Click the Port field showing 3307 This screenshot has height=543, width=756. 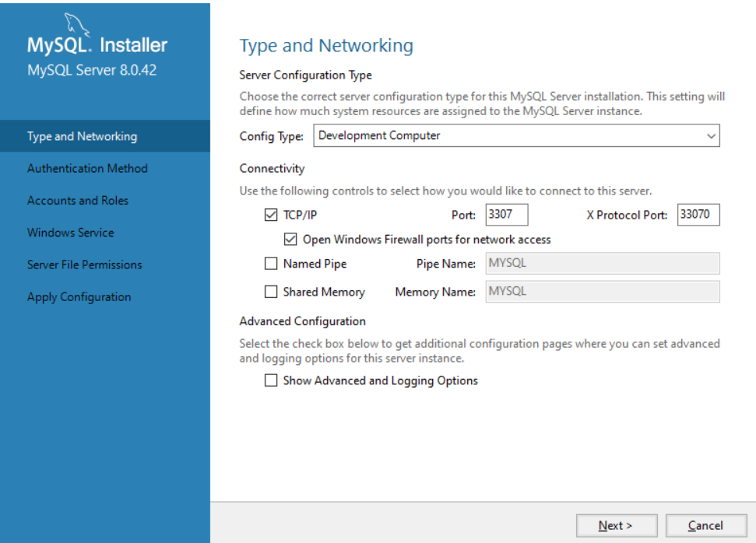(507, 215)
